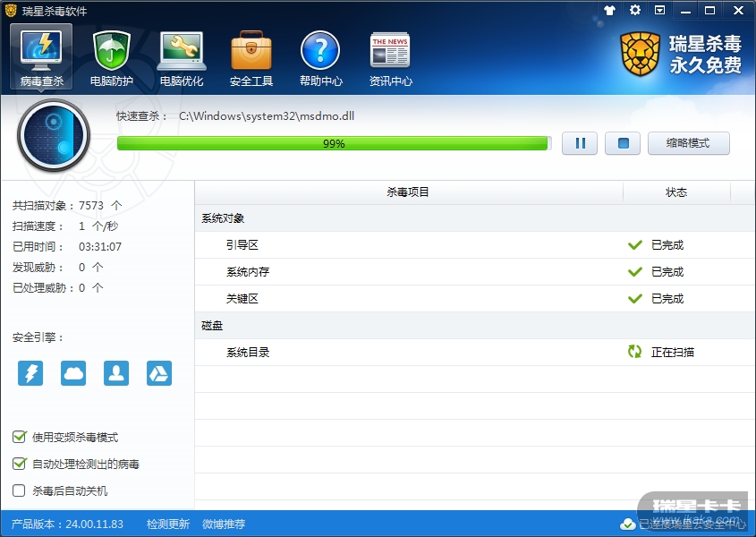Click the 状态 column header
Screen dimensions: 756x537
(x=676, y=192)
